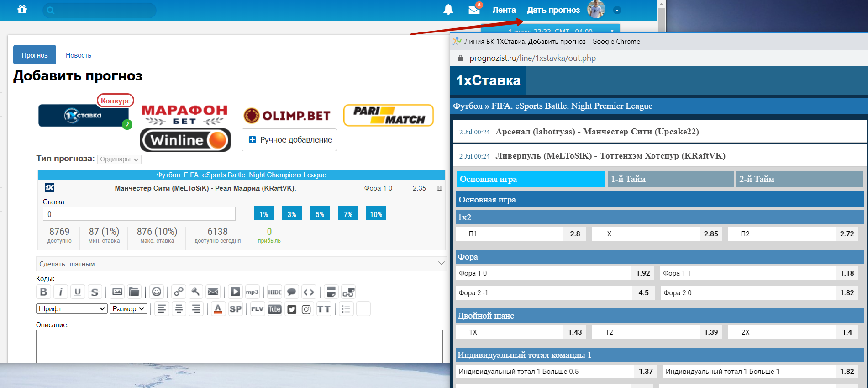This screenshot has width=868, height=388.
Task: Click the Ставка amount input field
Action: coord(139,214)
